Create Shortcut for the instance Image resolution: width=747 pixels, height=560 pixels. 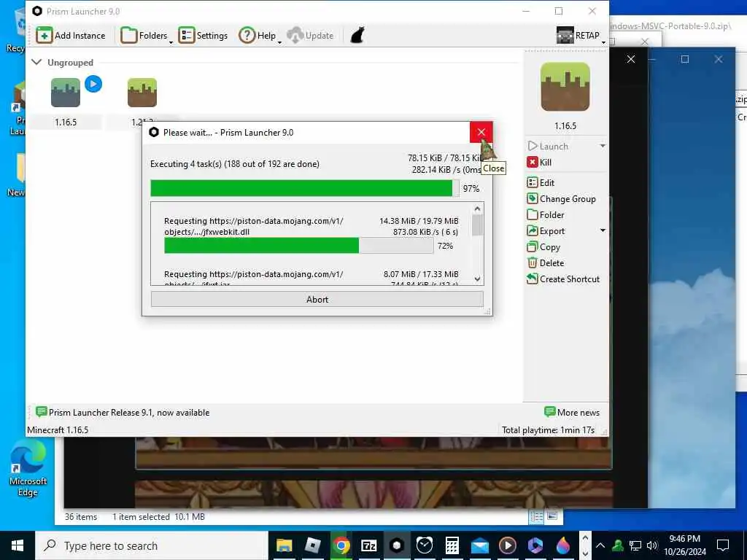click(563, 279)
